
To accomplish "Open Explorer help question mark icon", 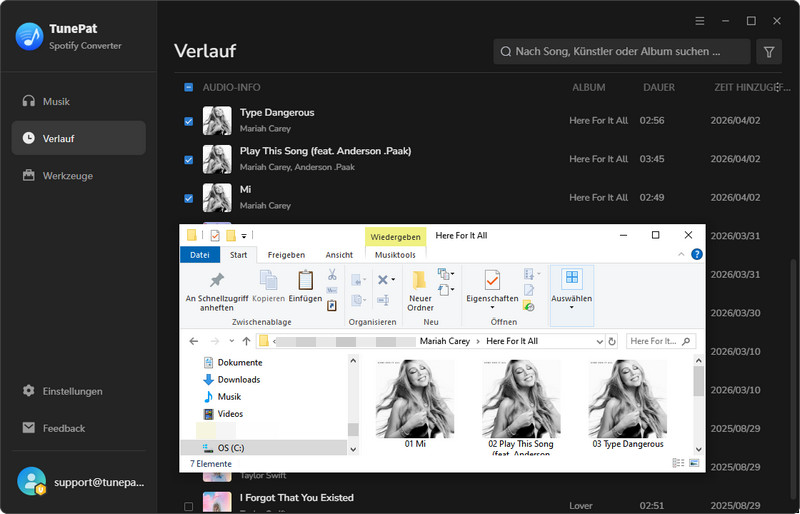I will pos(696,254).
